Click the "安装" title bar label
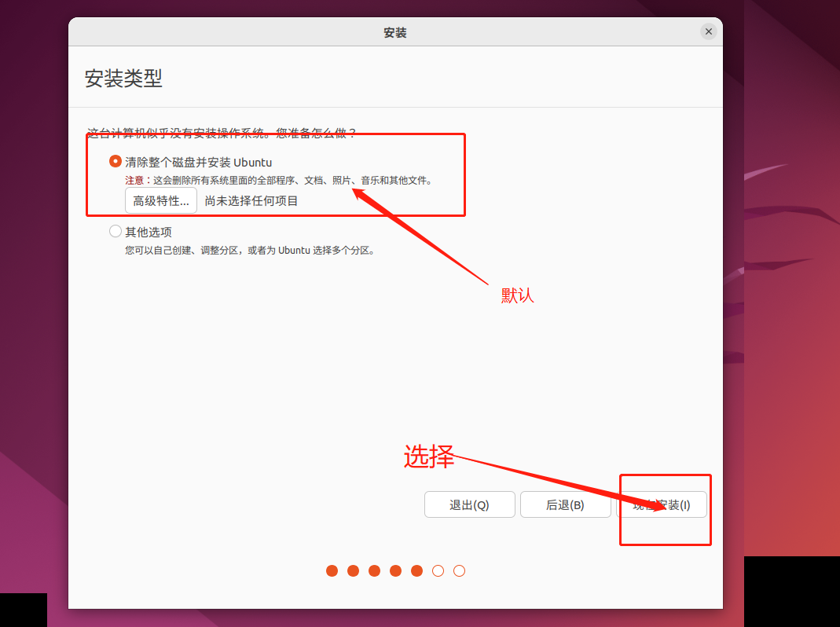Screen dimensions: 840x627 coord(394,33)
